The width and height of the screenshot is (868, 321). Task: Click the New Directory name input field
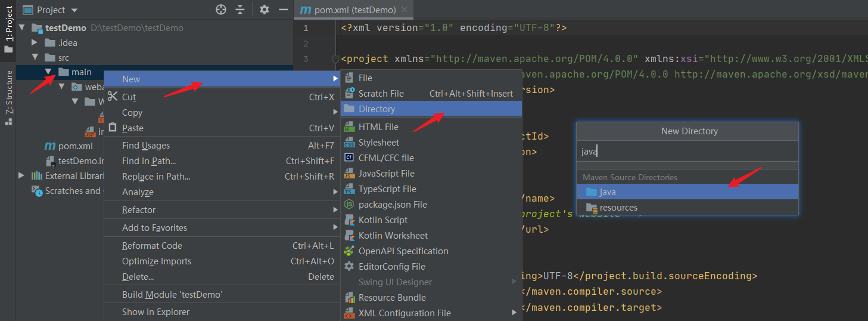tap(687, 152)
